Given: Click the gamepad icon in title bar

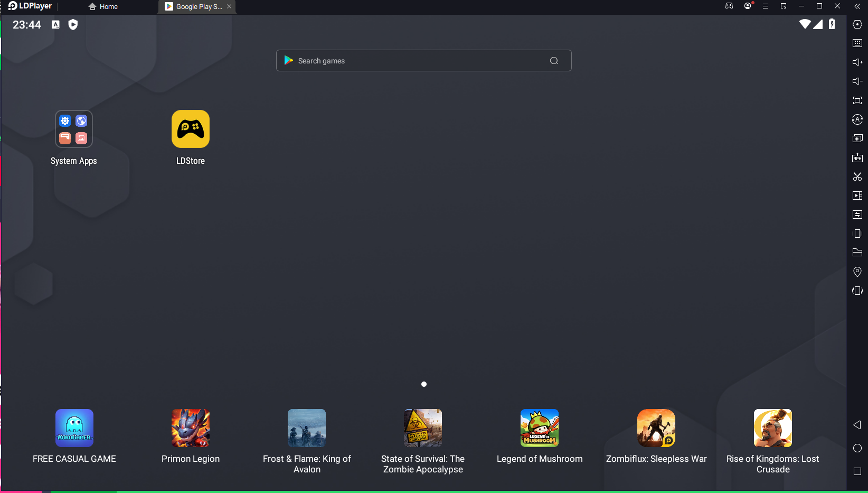Looking at the screenshot, I should click(x=729, y=6).
